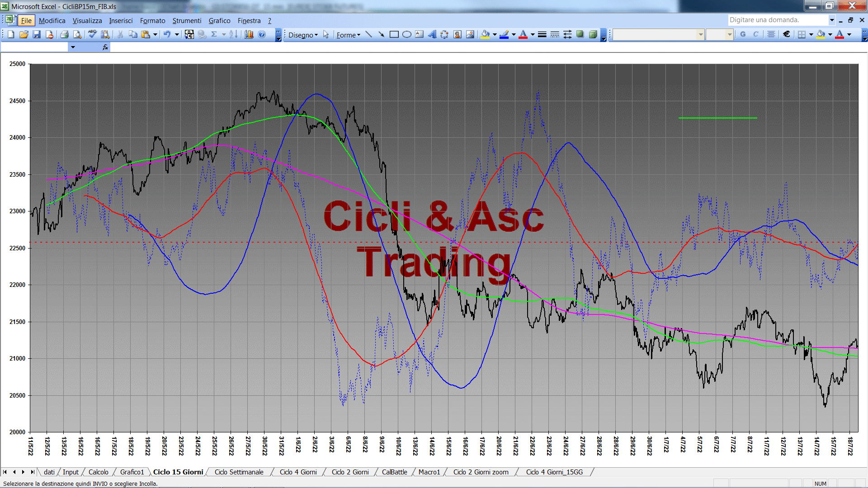
Task: Pick the blue Line Color swatch
Action: point(504,35)
